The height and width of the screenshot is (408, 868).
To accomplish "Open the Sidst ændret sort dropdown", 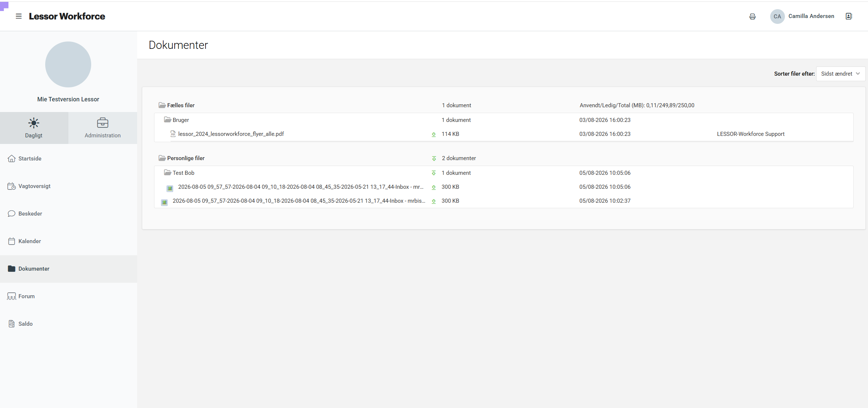I will (840, 74).
